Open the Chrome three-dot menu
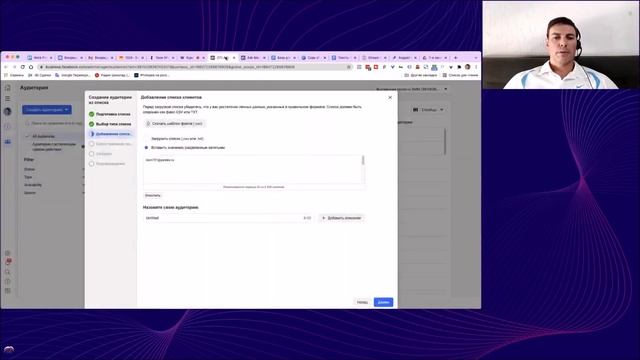This screenshot has width=640, height=360. tap(476, 67)
